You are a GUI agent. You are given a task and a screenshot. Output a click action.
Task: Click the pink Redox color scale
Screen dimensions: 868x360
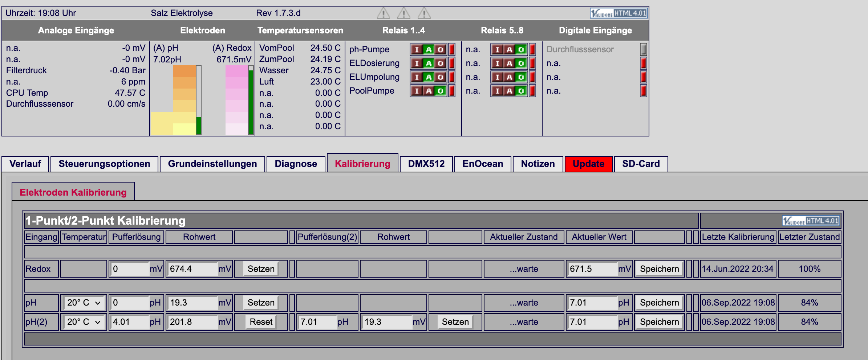236,101
